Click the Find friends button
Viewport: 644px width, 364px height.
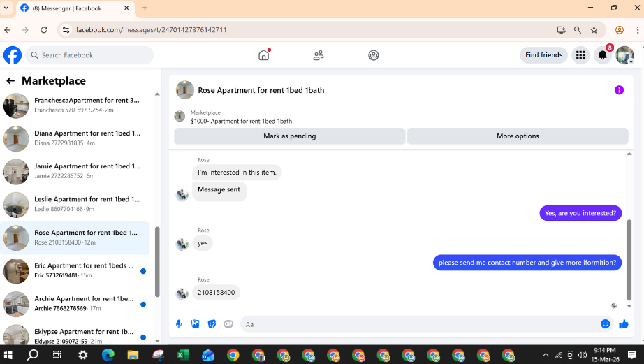(x=543, y=55)
